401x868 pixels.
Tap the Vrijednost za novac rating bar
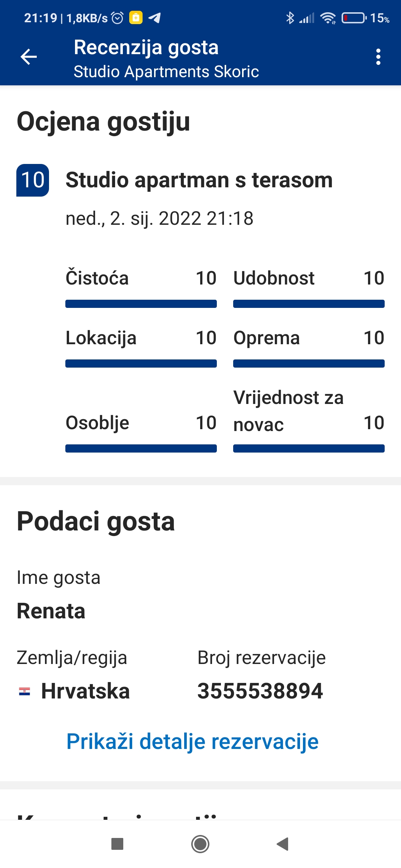pos(309,448)
